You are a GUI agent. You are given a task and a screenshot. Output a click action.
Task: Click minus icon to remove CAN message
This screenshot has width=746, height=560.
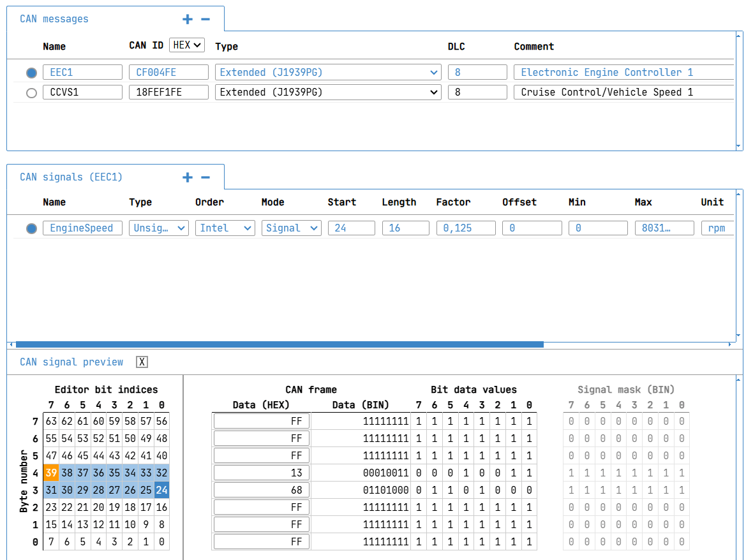(x=205, y=19)
